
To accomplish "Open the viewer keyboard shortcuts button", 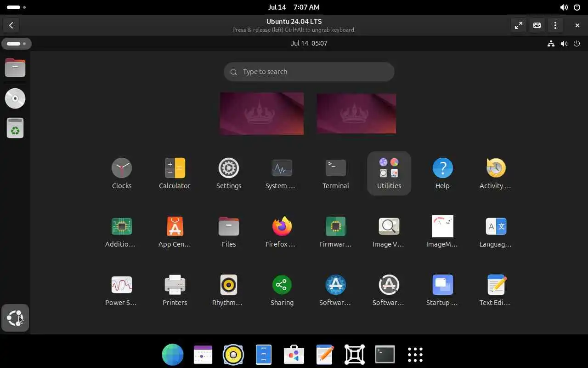I will tap(537, 25).
